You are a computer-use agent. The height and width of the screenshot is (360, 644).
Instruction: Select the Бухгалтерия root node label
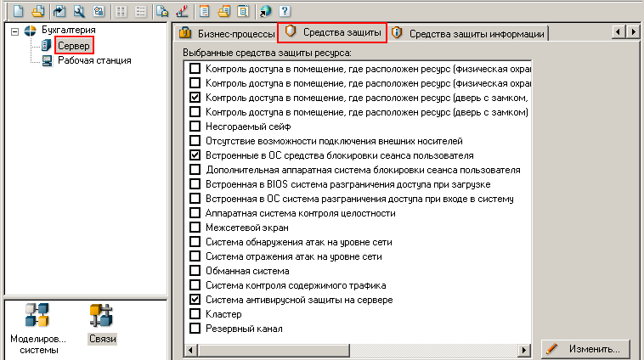coord(69,30)
